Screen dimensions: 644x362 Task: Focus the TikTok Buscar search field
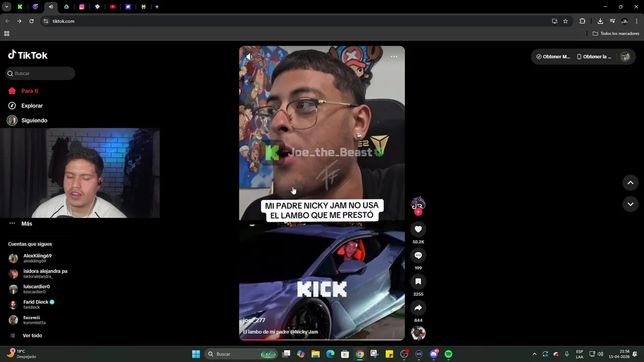point(40,73)
